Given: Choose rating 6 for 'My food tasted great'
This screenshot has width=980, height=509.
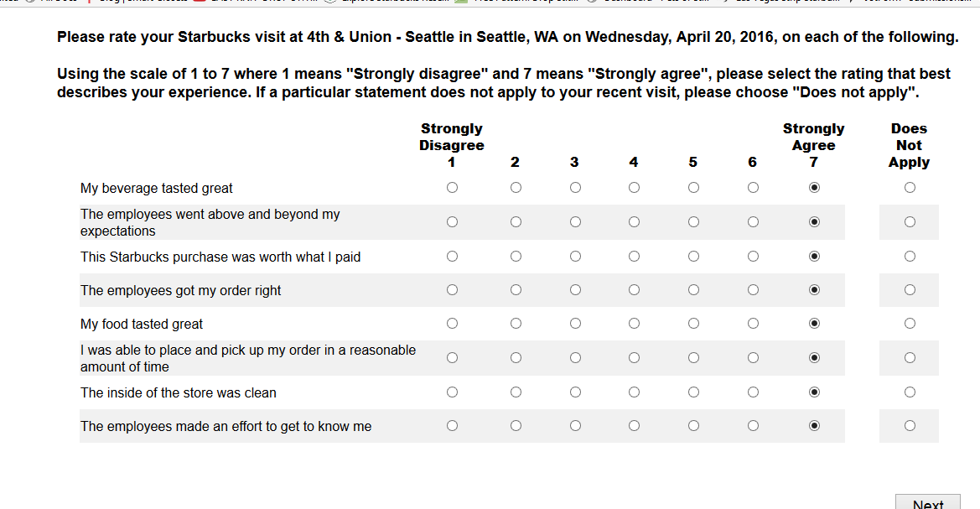Looking at the screenshot, I should [753, 324].
